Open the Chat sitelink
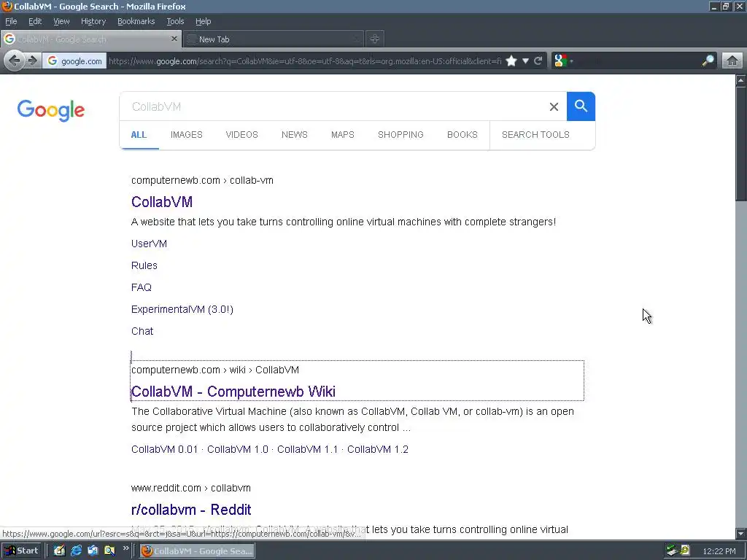This screenshot has height=560, width=747. click(x=142, y=332)
